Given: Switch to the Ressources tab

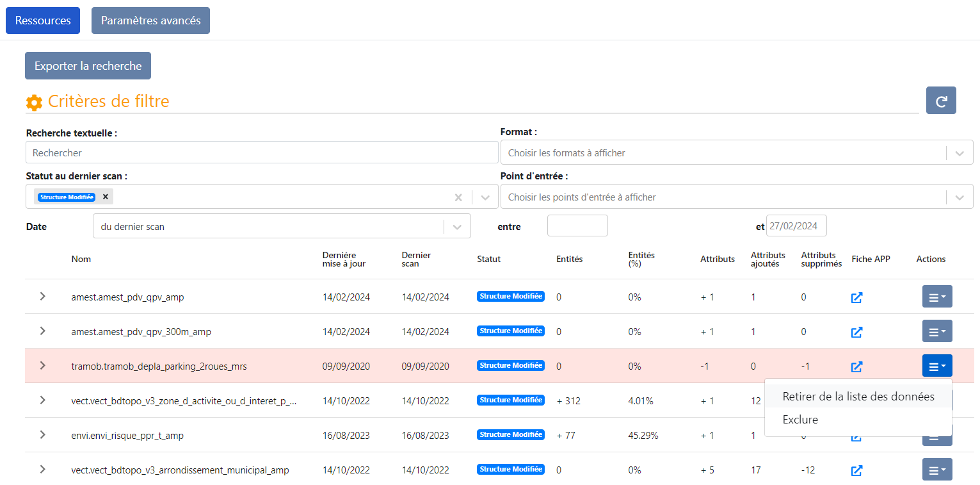Looking at the screenshot, I should (43, 21).
